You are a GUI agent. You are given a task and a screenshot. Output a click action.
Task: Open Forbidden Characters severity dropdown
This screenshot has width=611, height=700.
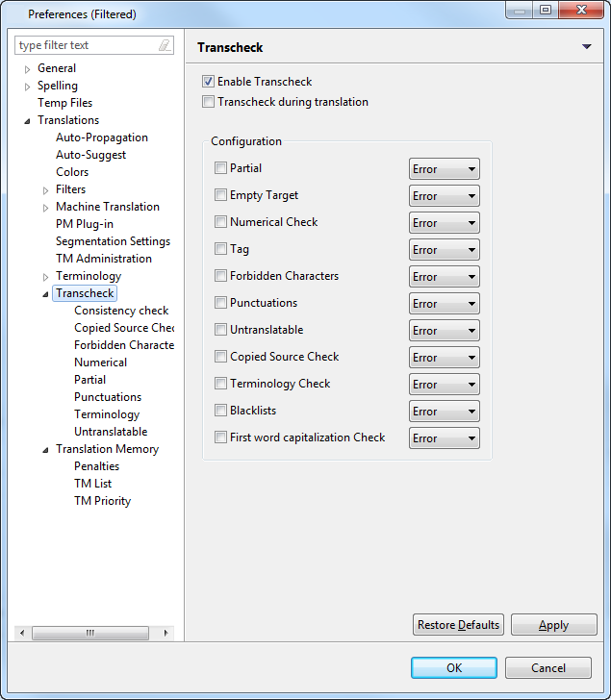pos(445,277)
